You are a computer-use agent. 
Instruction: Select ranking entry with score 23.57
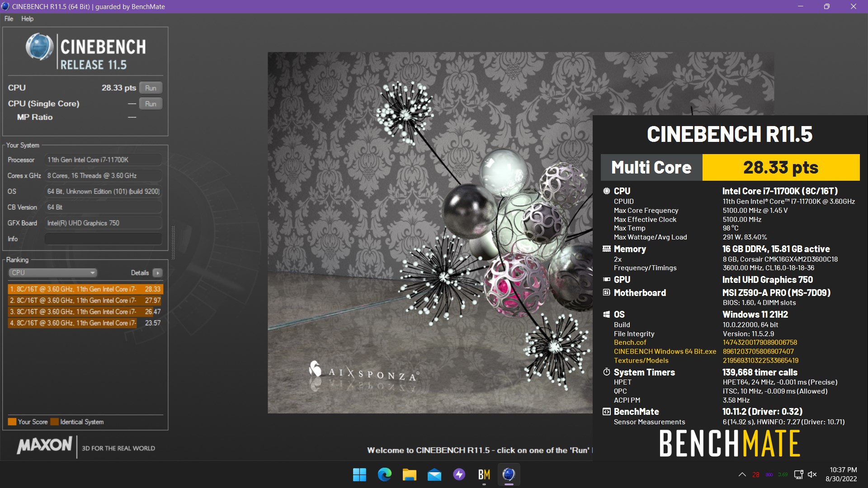(85, 323)
